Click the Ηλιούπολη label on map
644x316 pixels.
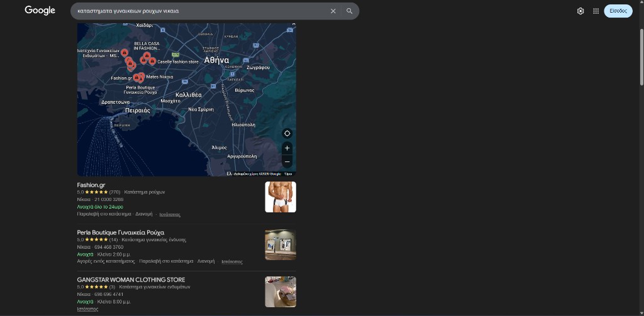tap(243, 124)
